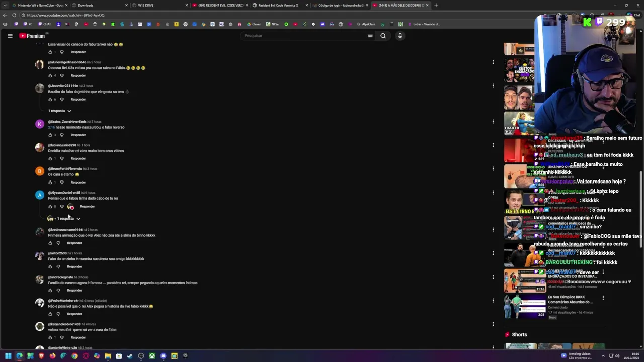Open options menu for AlyssonDaniel comment
This screenshot has height=362, width=644.
[493, 192]
